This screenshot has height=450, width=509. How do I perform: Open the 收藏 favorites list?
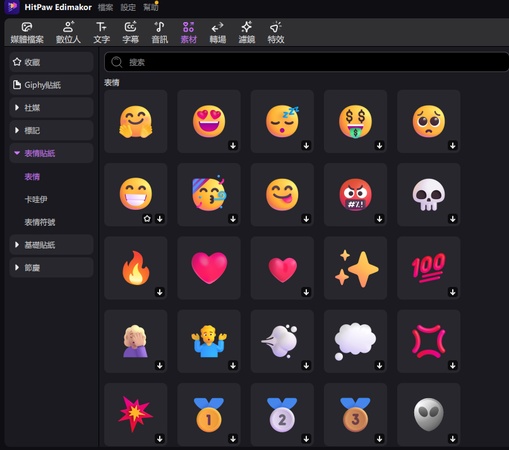click(51, 62)
